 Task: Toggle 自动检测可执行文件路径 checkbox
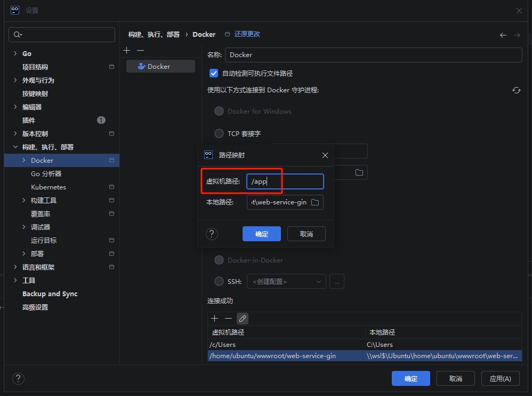click(214, 73)
